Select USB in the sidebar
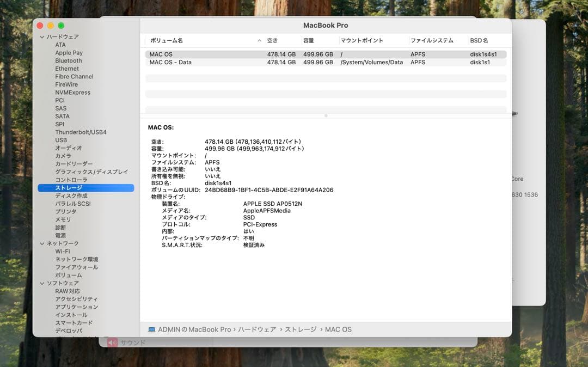This screenshot has height=367, width=588. pyautogui.click(x=61, y=140)
